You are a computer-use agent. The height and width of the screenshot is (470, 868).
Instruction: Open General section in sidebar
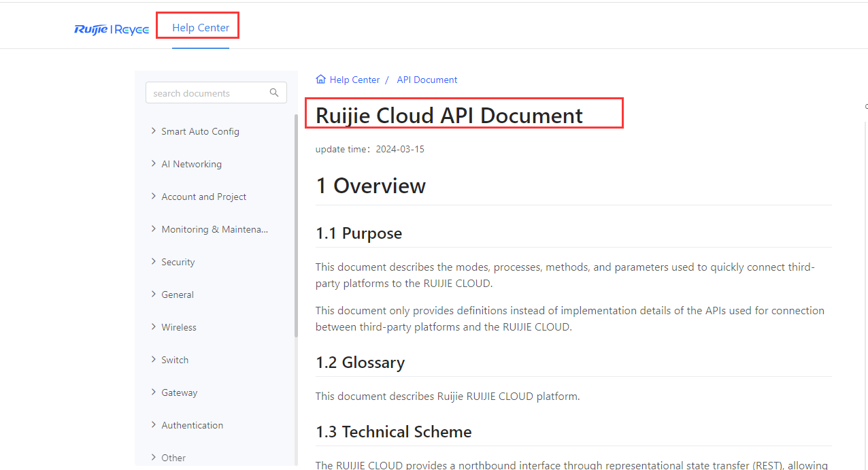coord(178,295)
